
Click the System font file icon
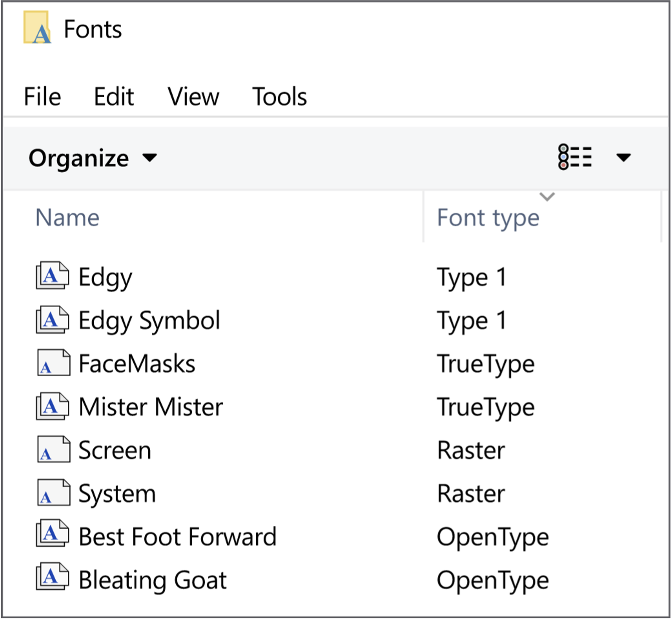click(53, 493)
